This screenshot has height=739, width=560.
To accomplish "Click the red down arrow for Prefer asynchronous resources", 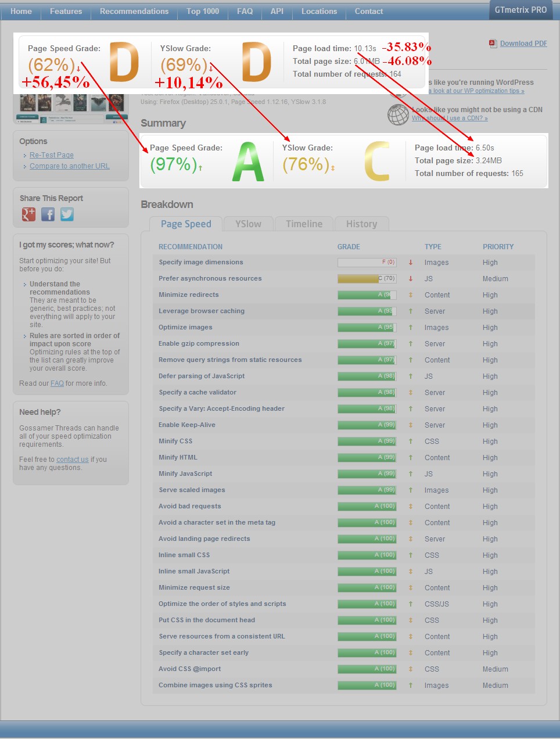I will 411,279.
